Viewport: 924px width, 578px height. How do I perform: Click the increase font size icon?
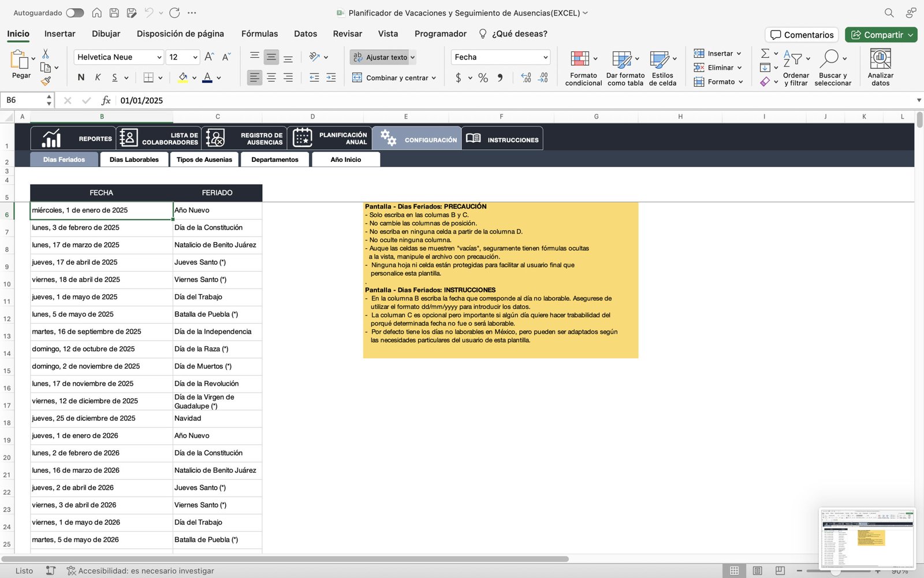coord(209,57)
